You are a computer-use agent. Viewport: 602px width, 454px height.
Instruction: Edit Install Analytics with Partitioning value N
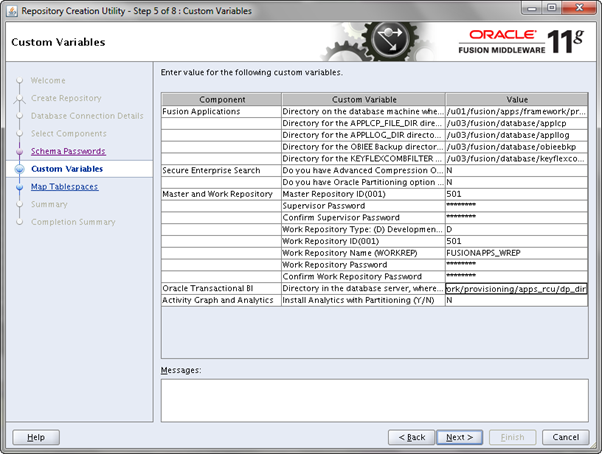(x=516, y=300)
